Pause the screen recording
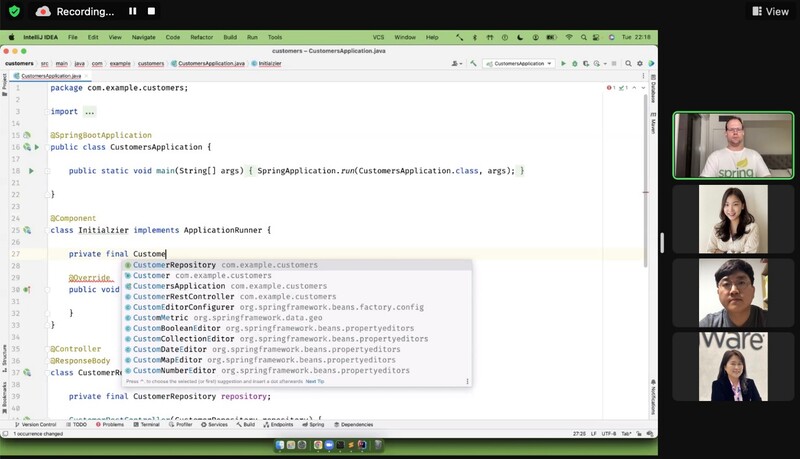800x459 pixels. tap(132, 12)
